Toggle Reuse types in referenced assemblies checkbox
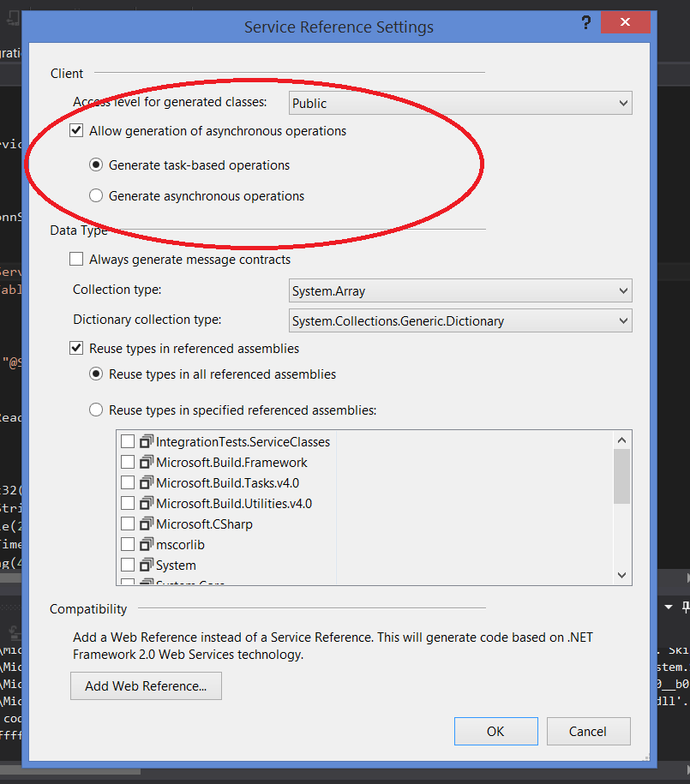Image resolution: width=690 pixels, height=784 pixels. click(77, 349)
